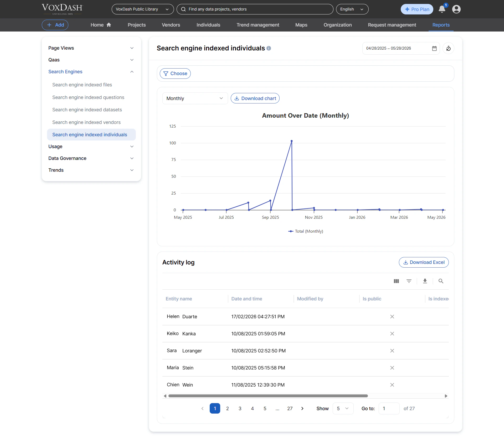The width and height of the screenshot is (504, 443).
Task: Focus the Find any data projects search field
Action: (x=255, y=9)
